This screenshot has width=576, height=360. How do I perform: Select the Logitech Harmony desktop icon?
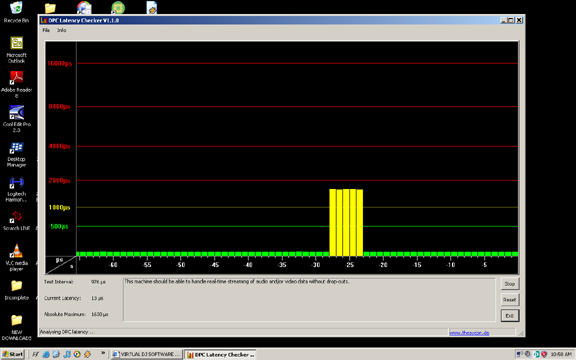click(x=17, y=189)
